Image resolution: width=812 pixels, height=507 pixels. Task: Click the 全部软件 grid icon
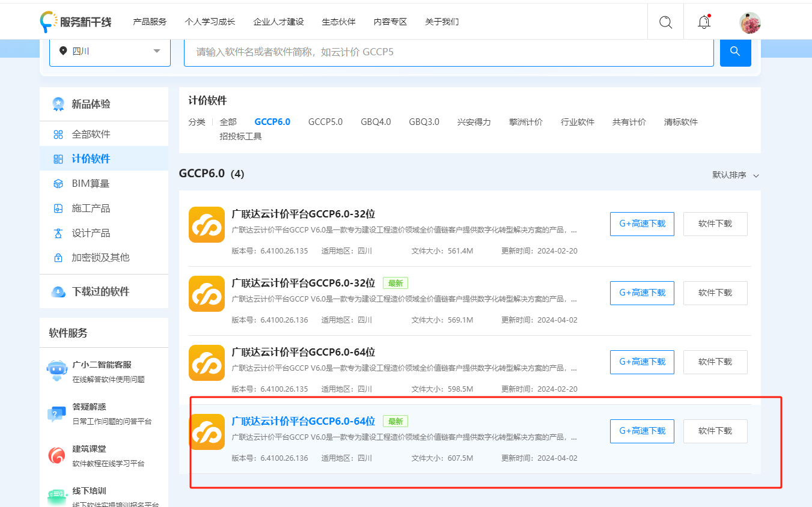point(58,135)
